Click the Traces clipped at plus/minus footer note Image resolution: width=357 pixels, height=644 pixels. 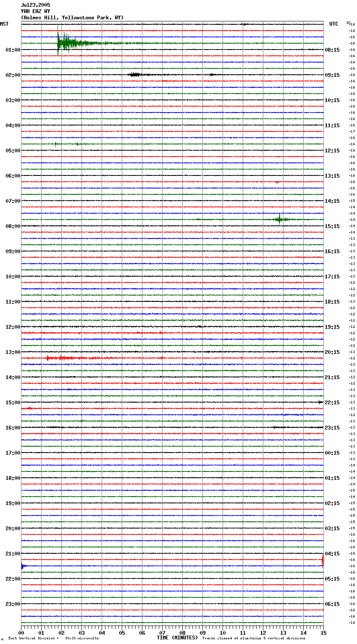pos(254,639)
